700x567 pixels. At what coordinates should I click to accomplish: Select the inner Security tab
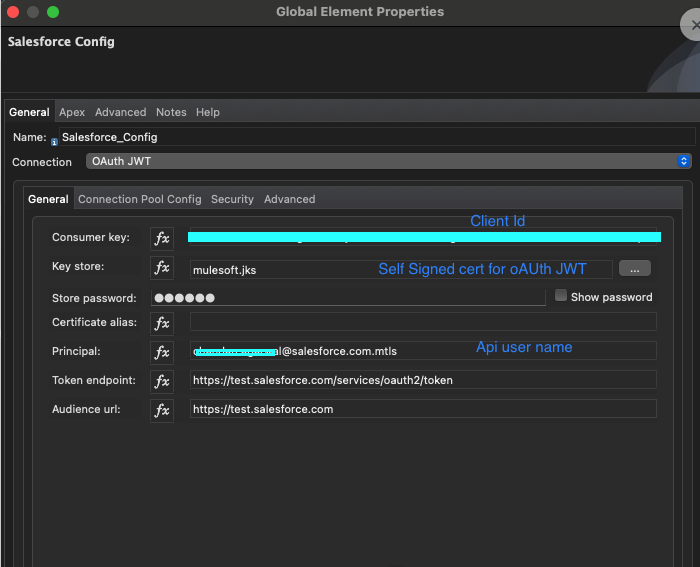(232, 200)
